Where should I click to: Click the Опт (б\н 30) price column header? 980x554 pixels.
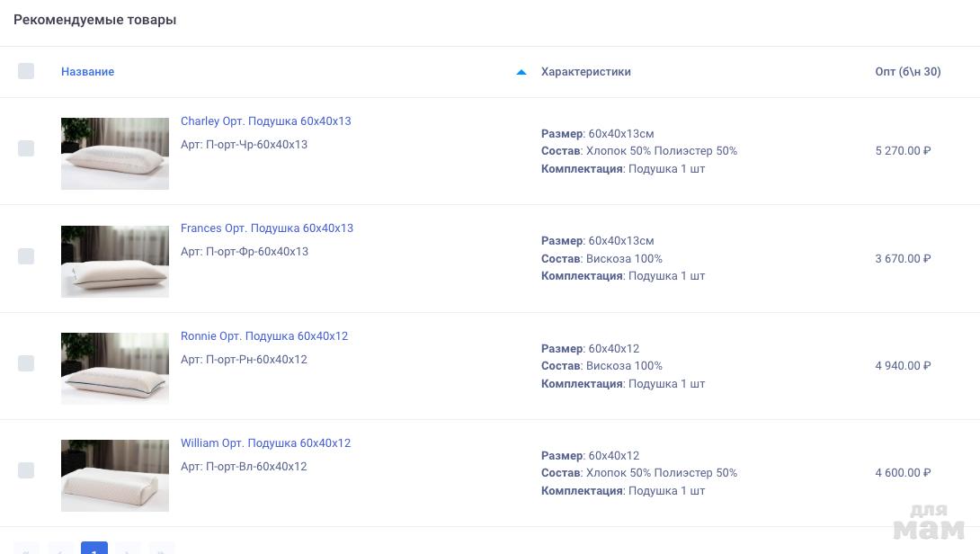tap(907, 72)
